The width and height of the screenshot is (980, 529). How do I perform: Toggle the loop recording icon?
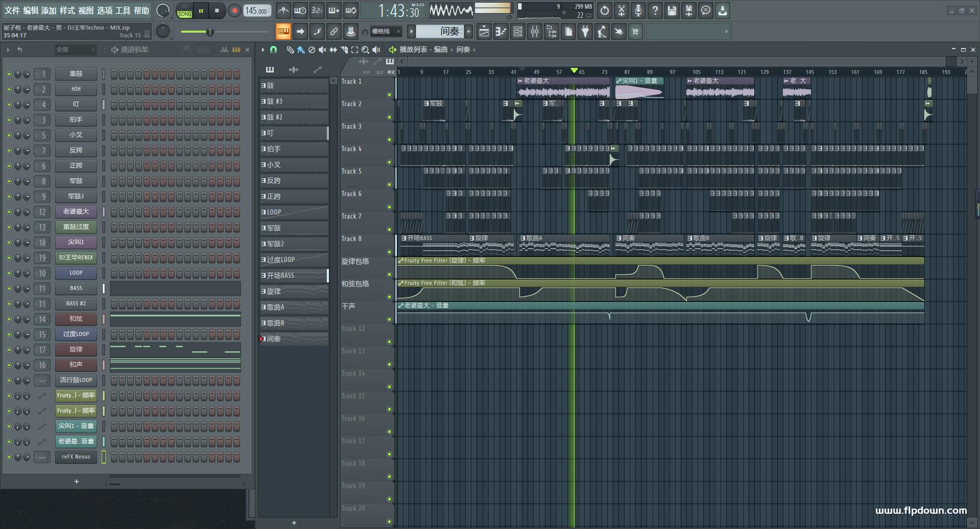click(351, 10)
